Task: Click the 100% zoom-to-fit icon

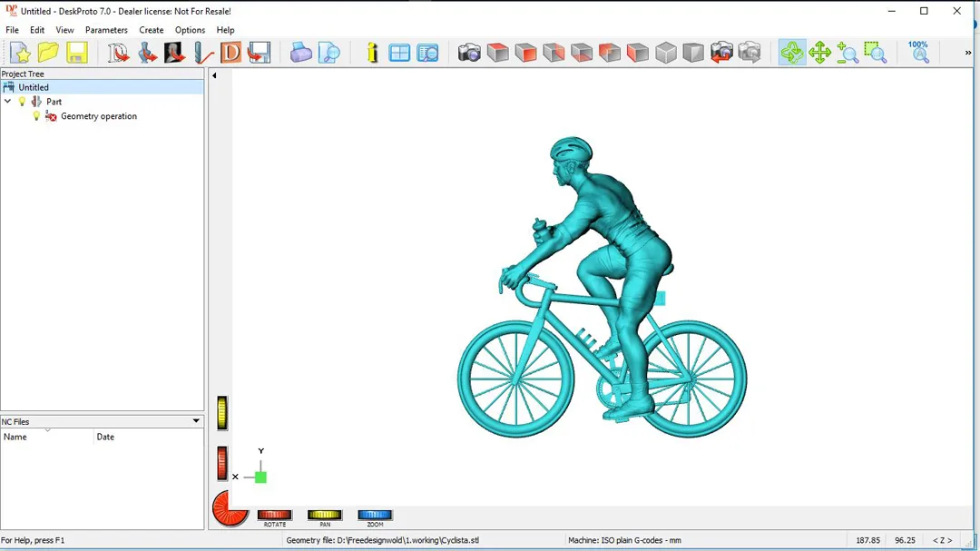Action: [918, 53]
